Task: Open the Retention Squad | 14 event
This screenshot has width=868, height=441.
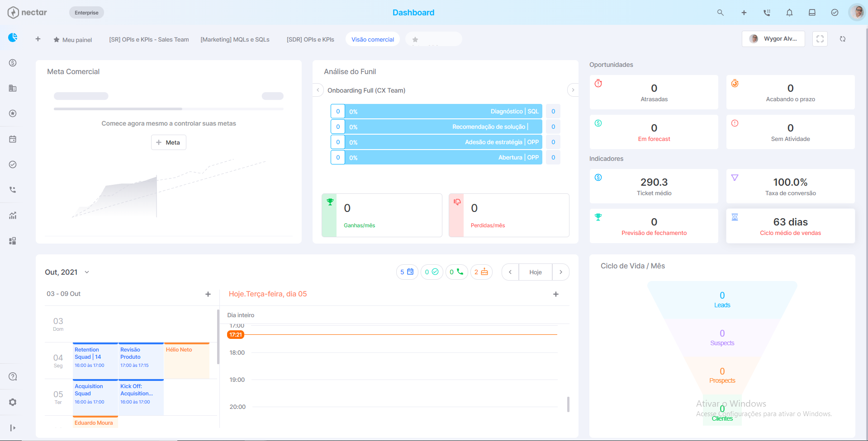Action: [95, 361]
